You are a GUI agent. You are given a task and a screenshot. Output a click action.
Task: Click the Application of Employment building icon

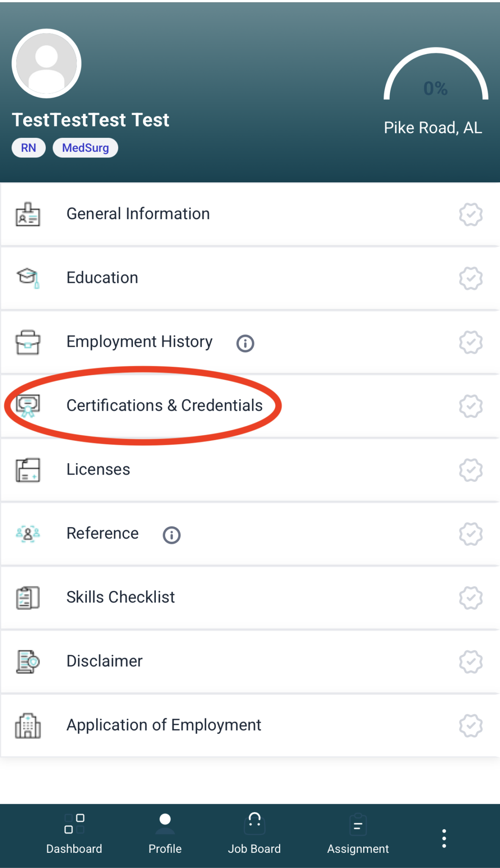(28, 726)
